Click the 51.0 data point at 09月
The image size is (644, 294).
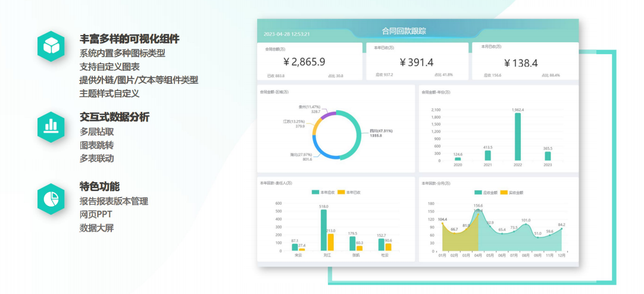[x=537, y=237]
